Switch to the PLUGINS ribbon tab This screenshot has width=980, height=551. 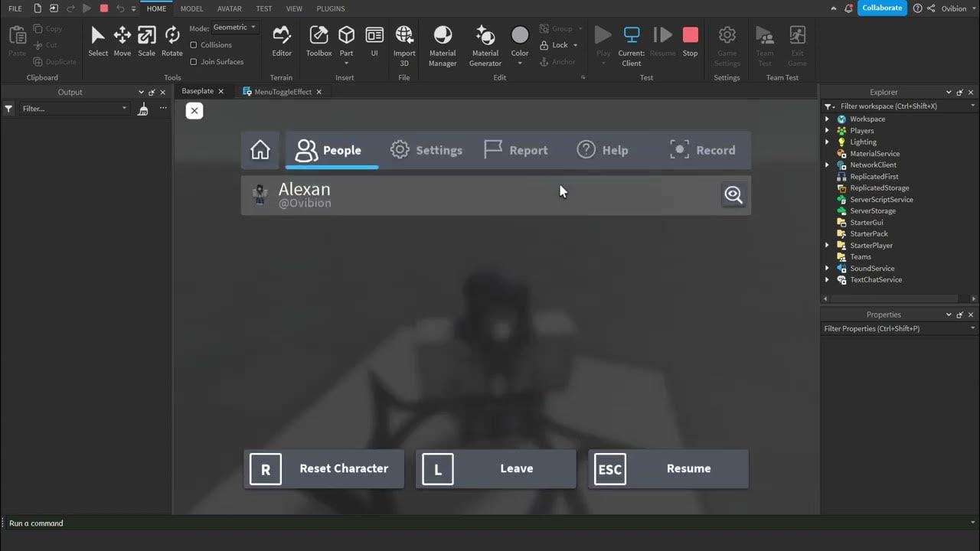click(x=331, y=8)
